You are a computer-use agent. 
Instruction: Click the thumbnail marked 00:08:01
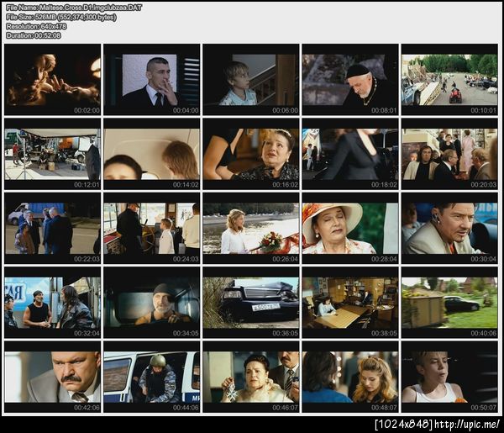[350, 80]
